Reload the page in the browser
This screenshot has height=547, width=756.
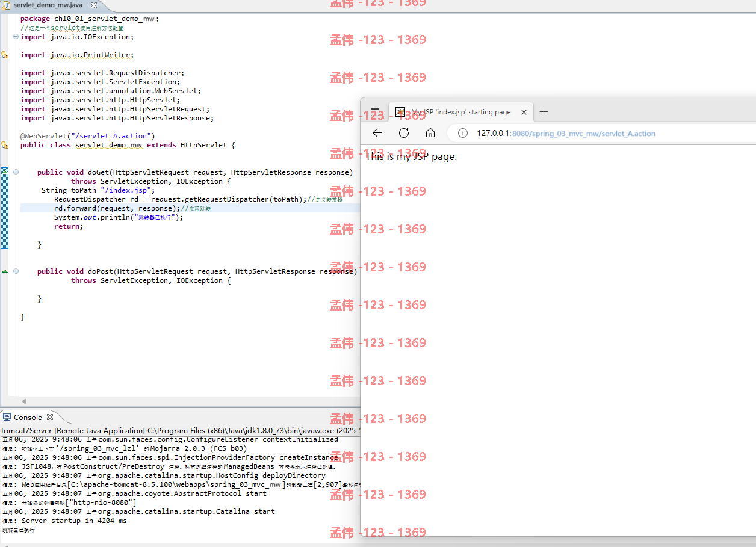tap(404, 133)
